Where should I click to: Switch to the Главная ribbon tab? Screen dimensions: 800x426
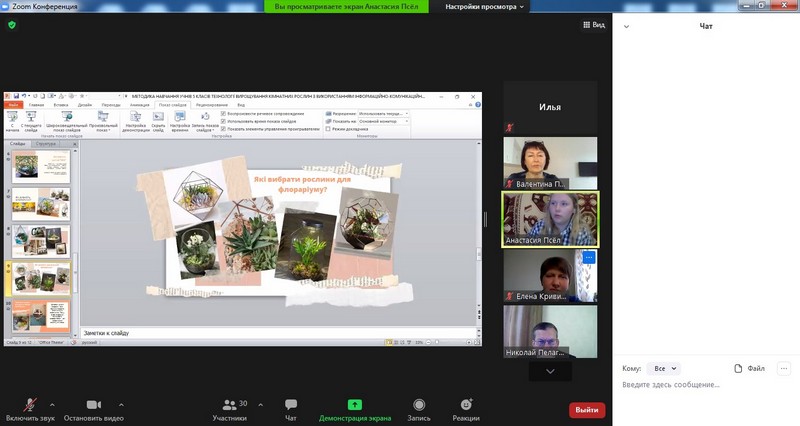pyautogui.click(x=37, y=105)
